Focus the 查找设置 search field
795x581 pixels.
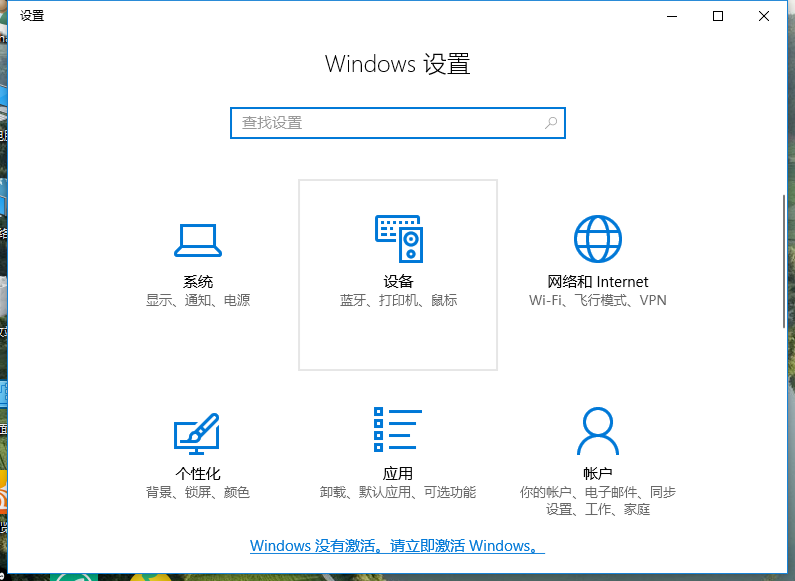coord(390,123)
